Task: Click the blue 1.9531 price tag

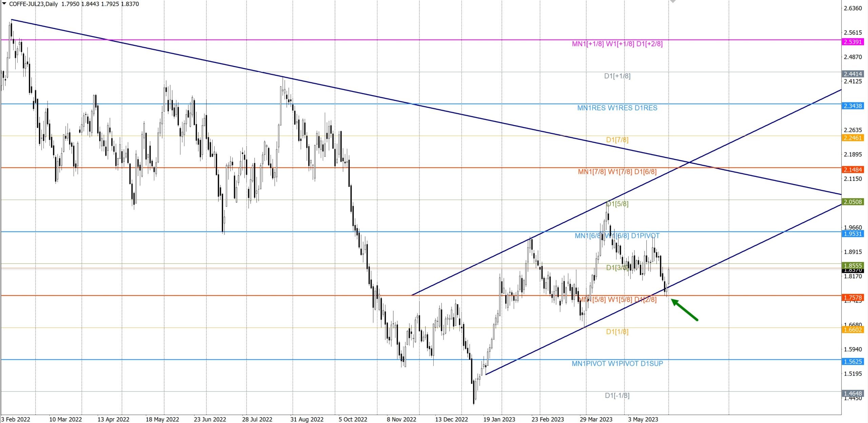Action: [x=853, y=234]
